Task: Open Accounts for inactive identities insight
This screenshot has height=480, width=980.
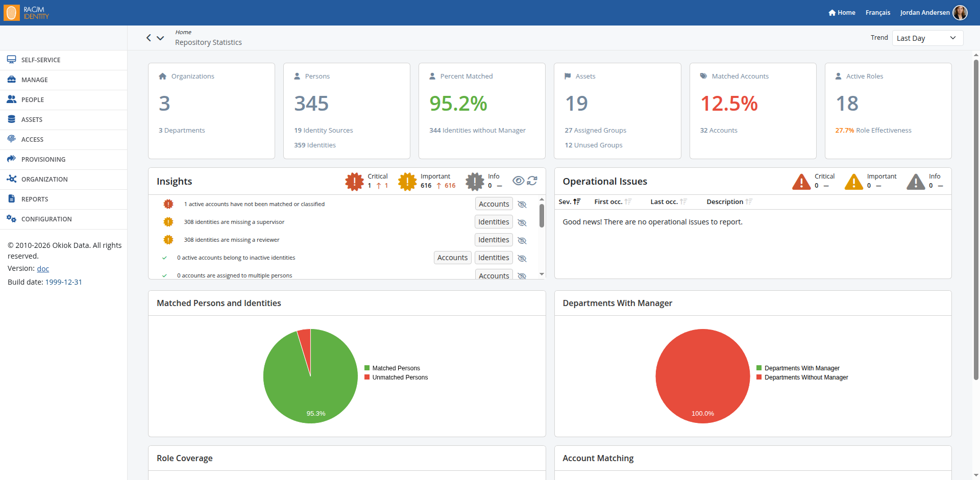Action: 452,257
